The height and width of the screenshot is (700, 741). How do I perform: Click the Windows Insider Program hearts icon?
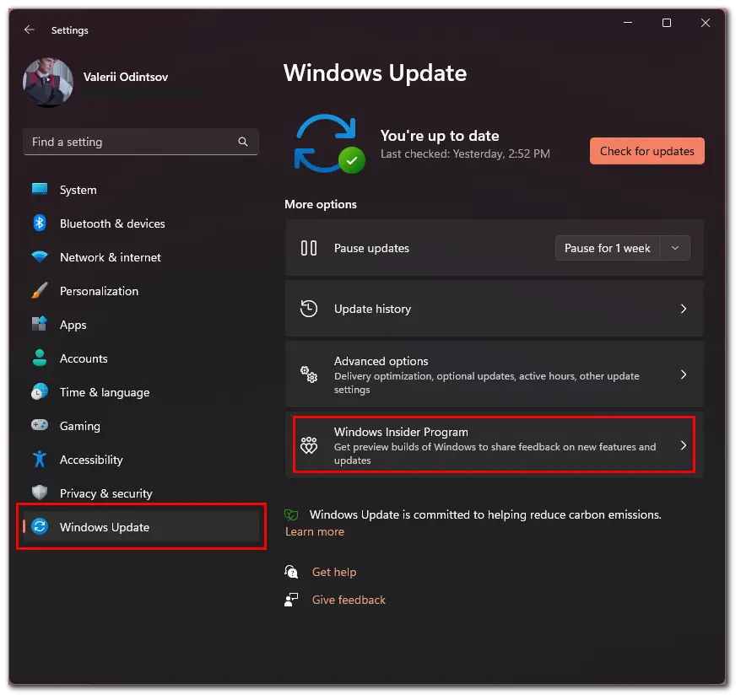click(x=309, y=445)
